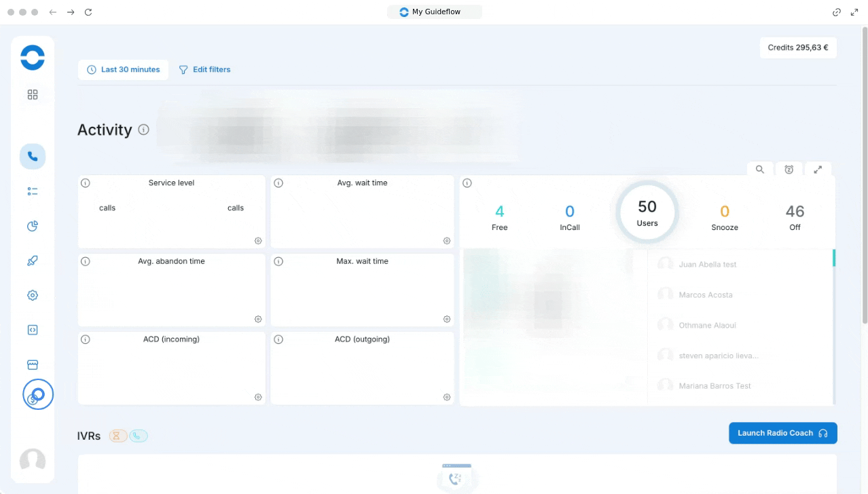This screenshot has width=868, height=494.
Task: Open Service level widget settings gear
Action: pos(258,241)
